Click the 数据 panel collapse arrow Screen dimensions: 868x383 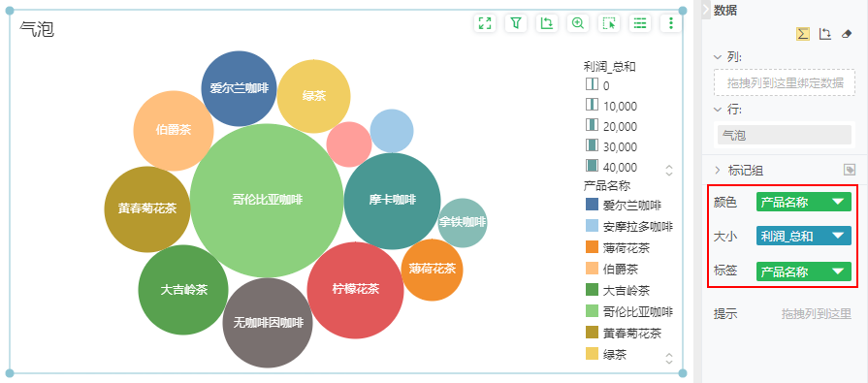point(706,10)
